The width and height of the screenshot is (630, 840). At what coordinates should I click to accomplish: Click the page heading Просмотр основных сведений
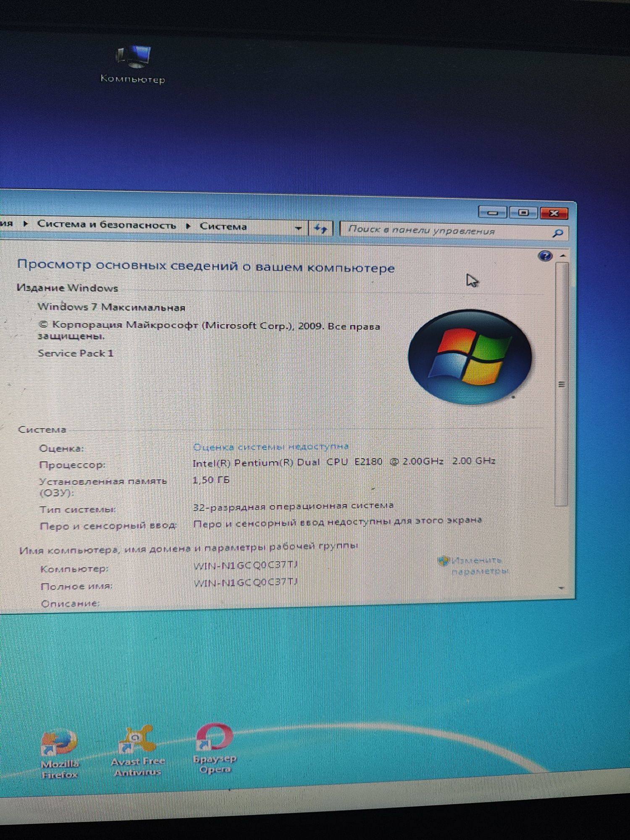click(x=206, y=266)
